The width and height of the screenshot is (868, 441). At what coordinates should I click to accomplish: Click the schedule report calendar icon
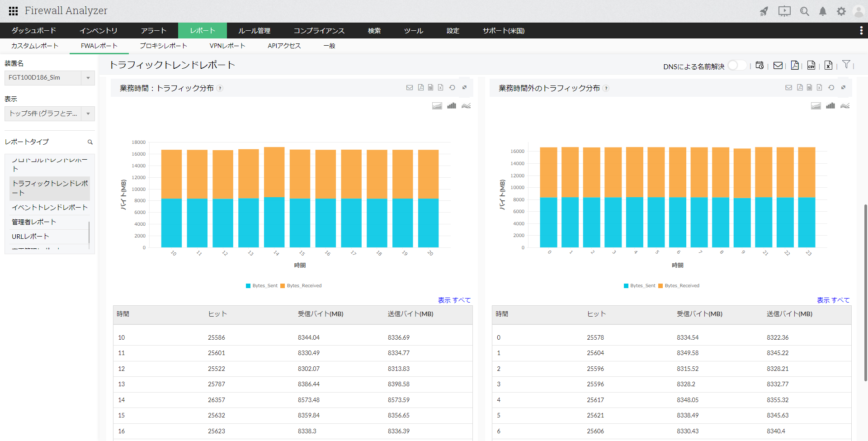tap(759, 66)
